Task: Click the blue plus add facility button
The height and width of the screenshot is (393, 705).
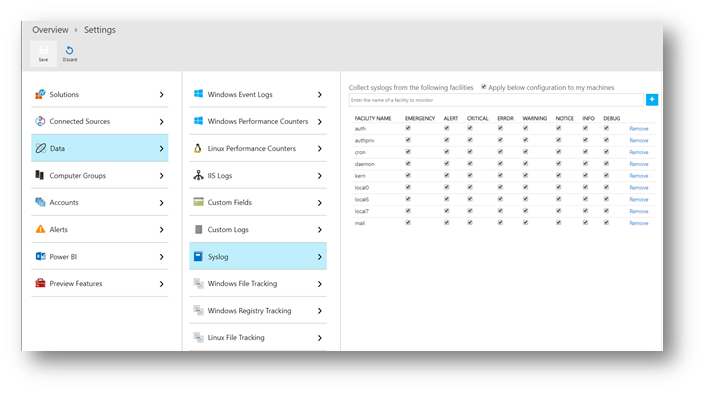Action: point(651,99)
